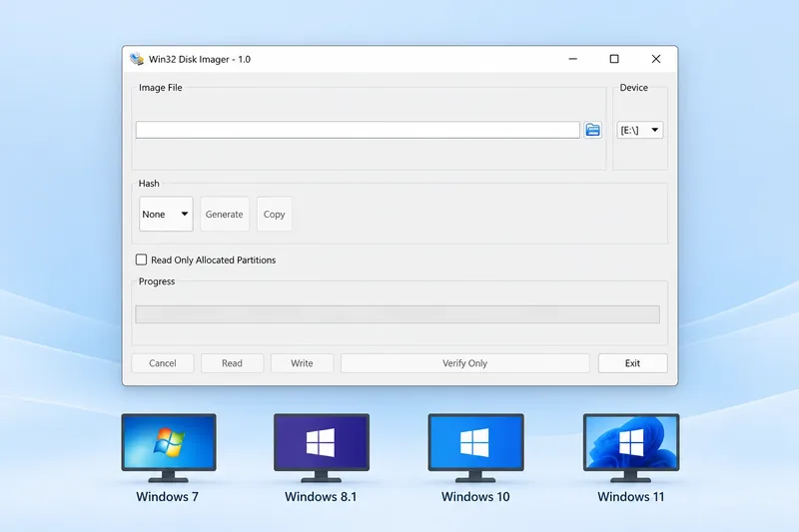Click the Windows 11 monitor icon

click(631, 447)
